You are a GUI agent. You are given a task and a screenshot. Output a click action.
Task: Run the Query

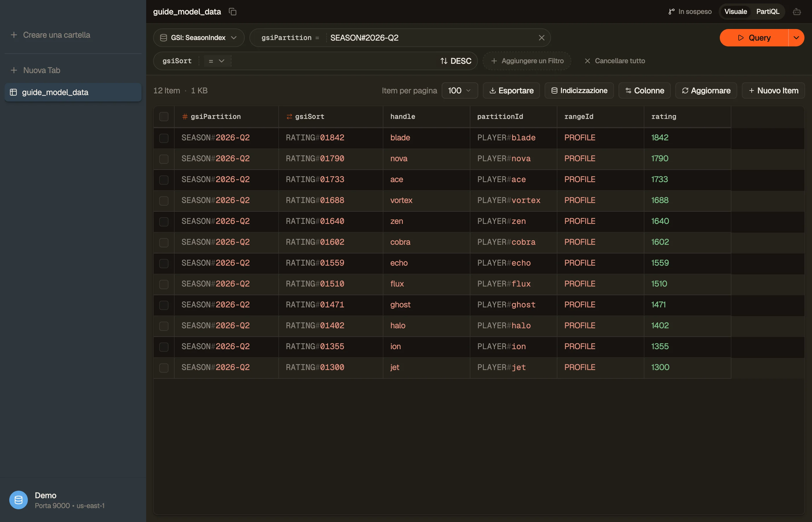(x=754, y=38)
